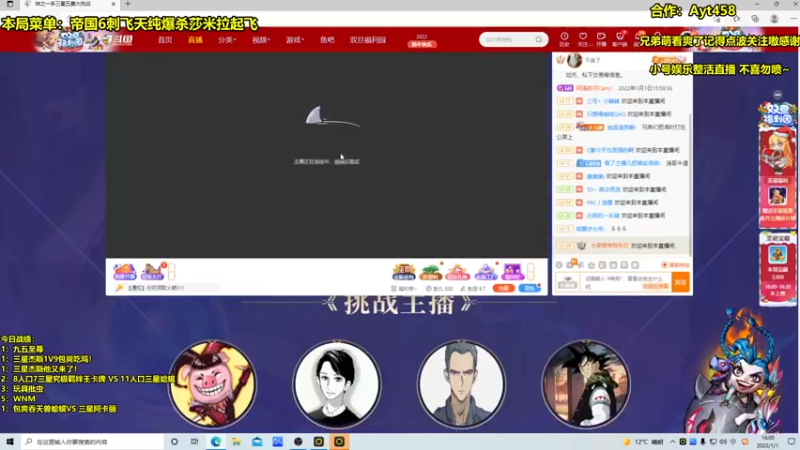Image resolution: width=800 pixels, height=450 pixels.
Task: Click the purple 福利社 gift icon
Action: coord(512,271)
